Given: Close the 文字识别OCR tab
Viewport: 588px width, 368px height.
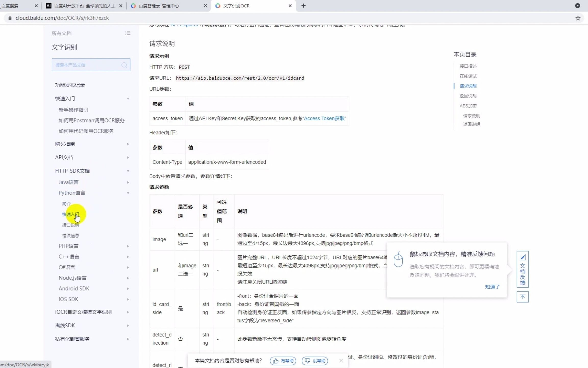Looking at the screenshot, I should coord(290,6).
